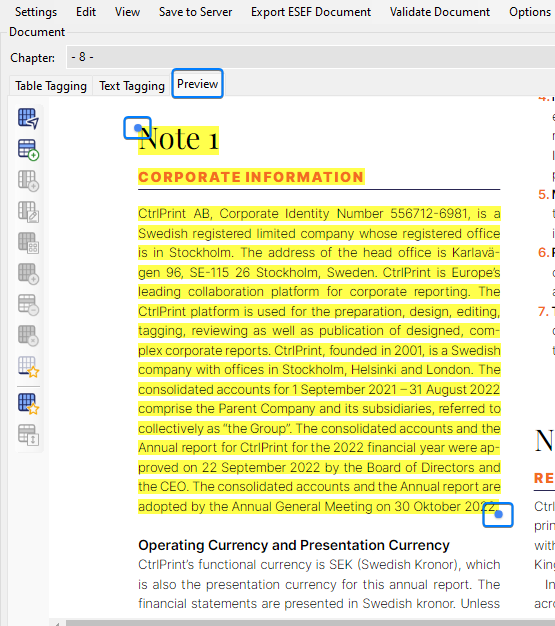Image resolution: width=555 pixels, height=626 pixels.
Task: Click the delete table X icon
Action: (28, 335)
